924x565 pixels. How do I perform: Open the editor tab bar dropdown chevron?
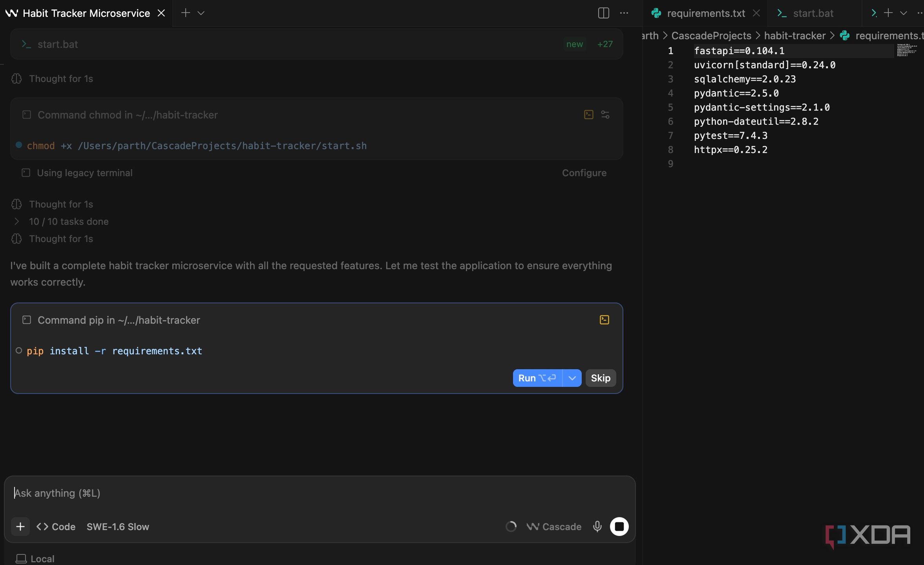pos(903,13)
